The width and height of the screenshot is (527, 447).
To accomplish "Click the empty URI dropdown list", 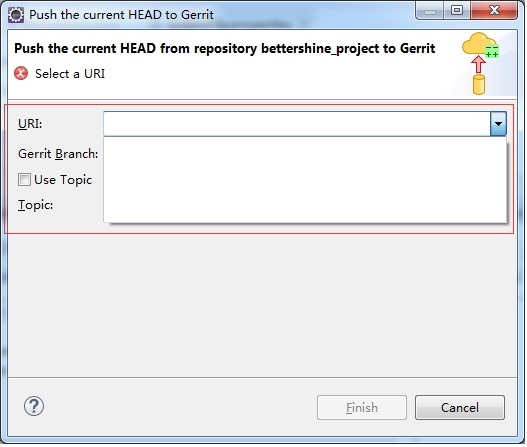I will (x=305, y=179).
